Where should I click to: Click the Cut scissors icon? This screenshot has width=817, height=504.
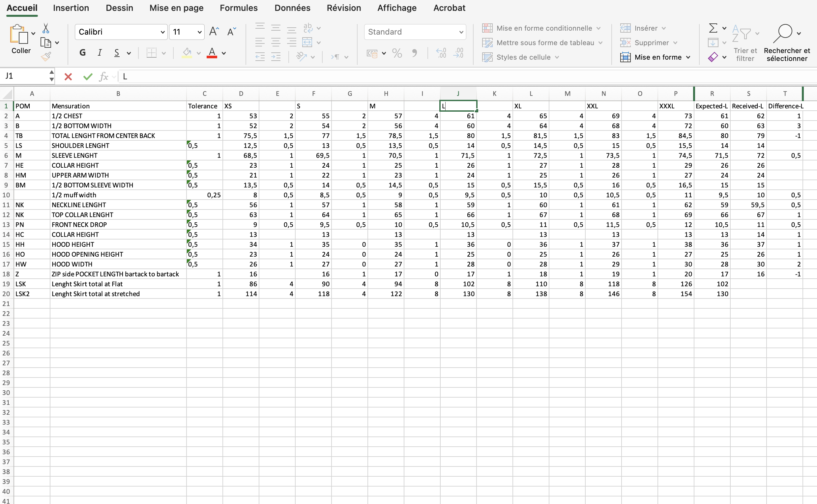coord(46,28)
